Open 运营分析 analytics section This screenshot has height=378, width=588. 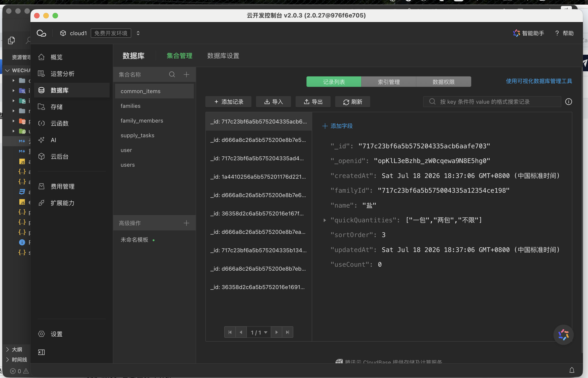click(72, 74)
